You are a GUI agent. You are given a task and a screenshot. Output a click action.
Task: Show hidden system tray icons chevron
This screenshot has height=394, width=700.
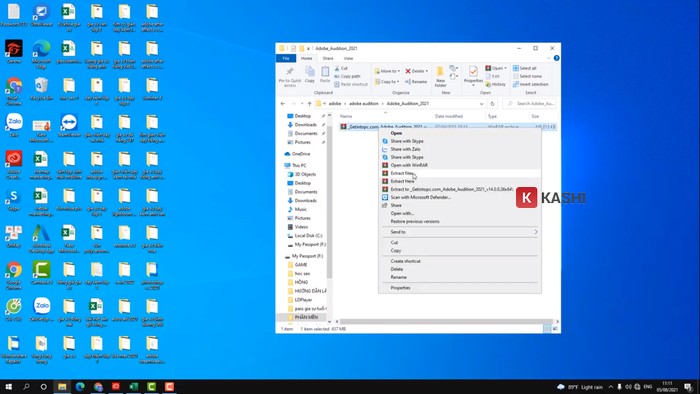610,387
